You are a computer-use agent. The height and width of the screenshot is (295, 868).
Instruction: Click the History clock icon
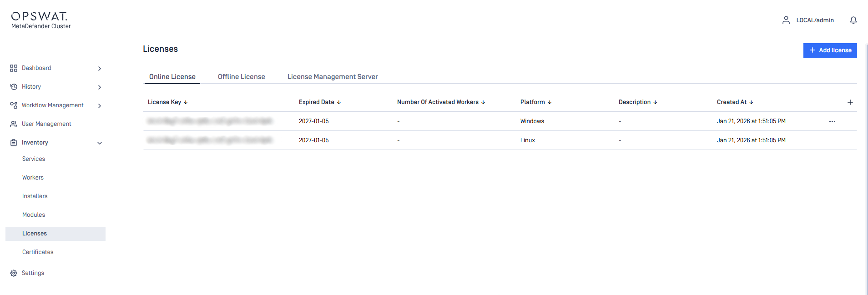14,87
